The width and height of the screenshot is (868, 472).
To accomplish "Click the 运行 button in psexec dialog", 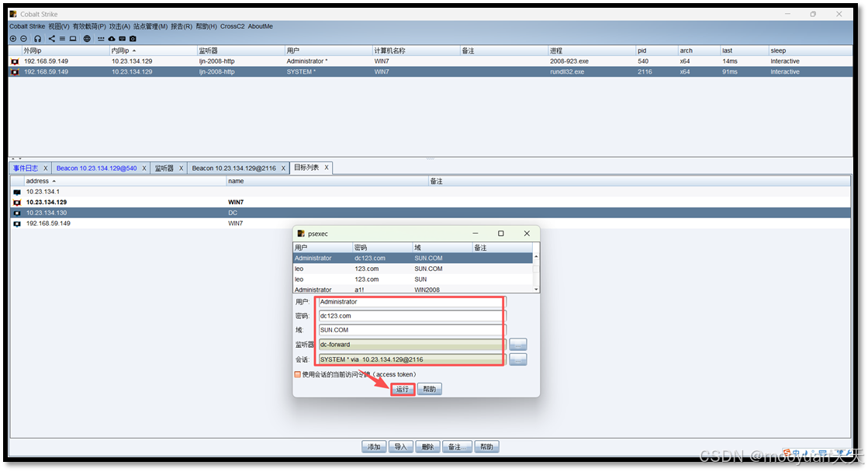I will tap(403, 390).
